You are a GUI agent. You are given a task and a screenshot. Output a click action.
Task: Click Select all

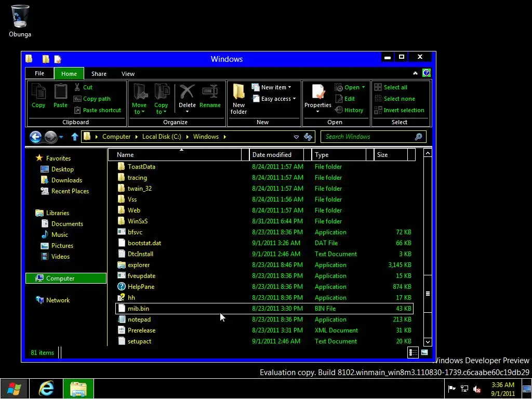tap(391, 87)
